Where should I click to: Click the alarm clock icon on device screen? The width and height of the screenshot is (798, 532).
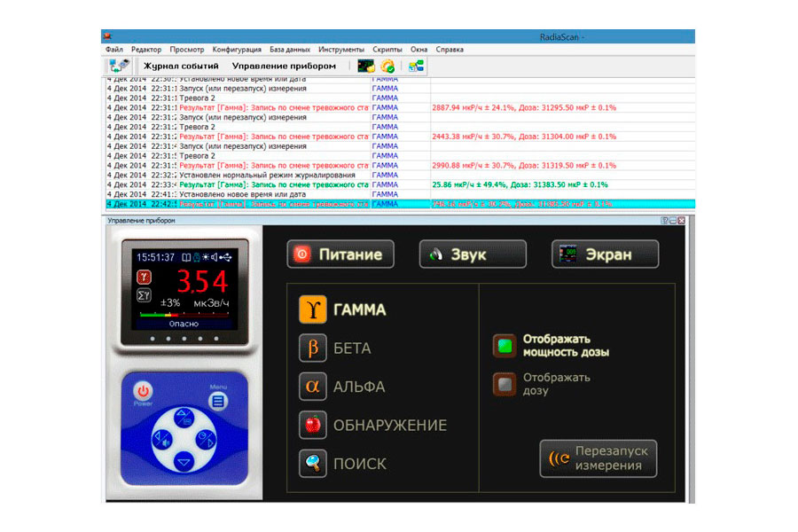pos(196,258)
